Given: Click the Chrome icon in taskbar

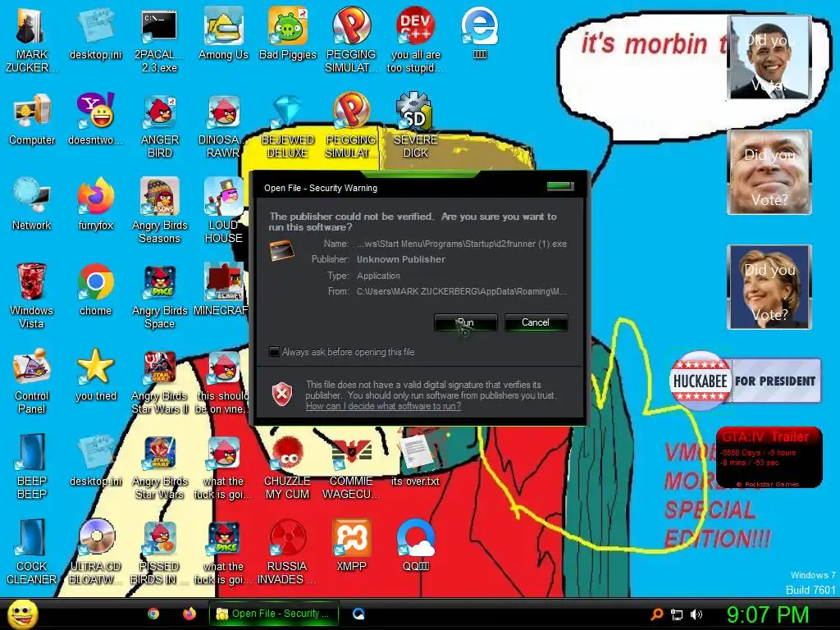Looking at the screenshot, I should tap(153, 614).
